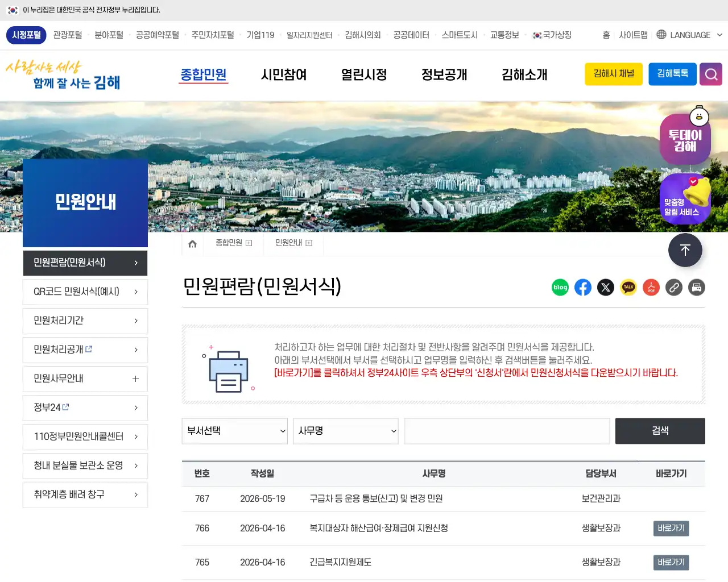
Task: Open 공공예약포털 portal link
Action: tap(158, 35)
